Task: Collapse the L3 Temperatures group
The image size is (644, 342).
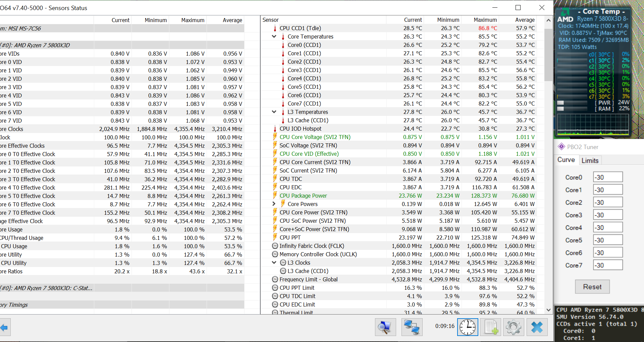Action: tap(274, 112)
